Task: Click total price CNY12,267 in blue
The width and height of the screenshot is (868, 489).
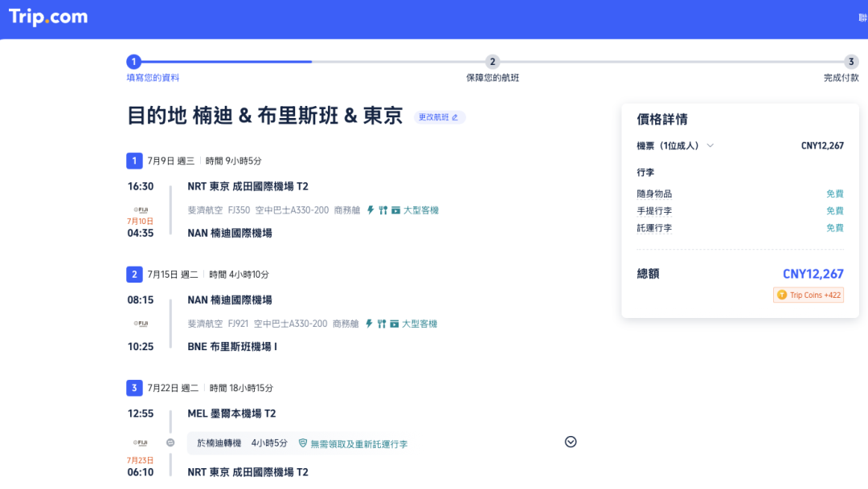Action: [813, 274]
